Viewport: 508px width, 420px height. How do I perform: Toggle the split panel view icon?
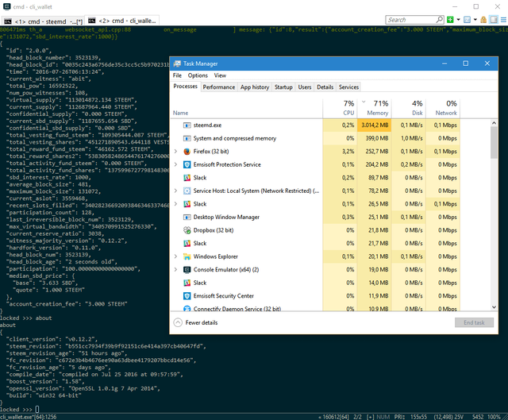(494, 20)
